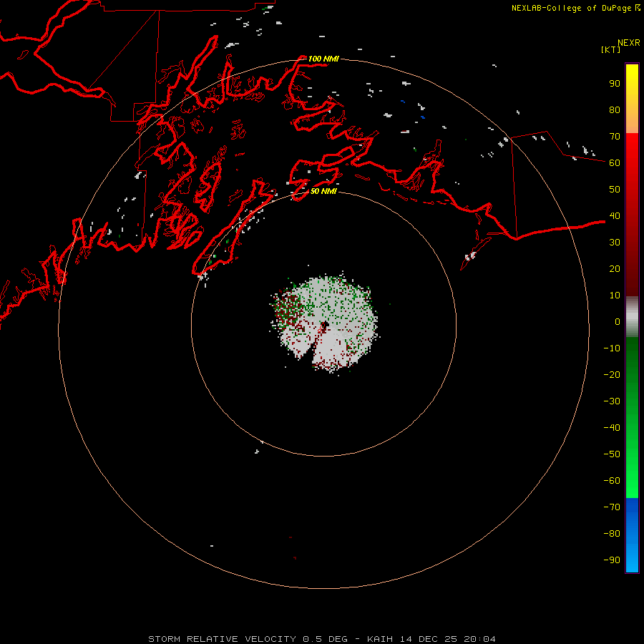Click the KAIH station identifier
The width and height of the screenshot is (644, 644).
[x=380, y=639]
